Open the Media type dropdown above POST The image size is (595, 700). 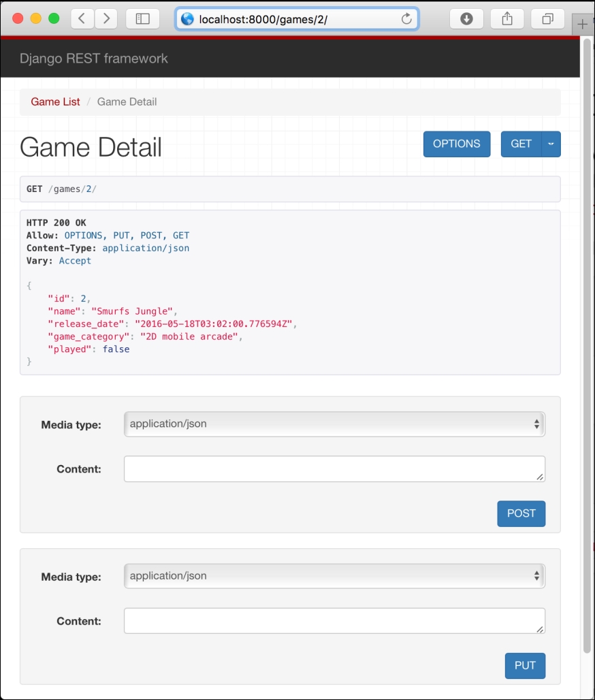(x=334, y=424)
